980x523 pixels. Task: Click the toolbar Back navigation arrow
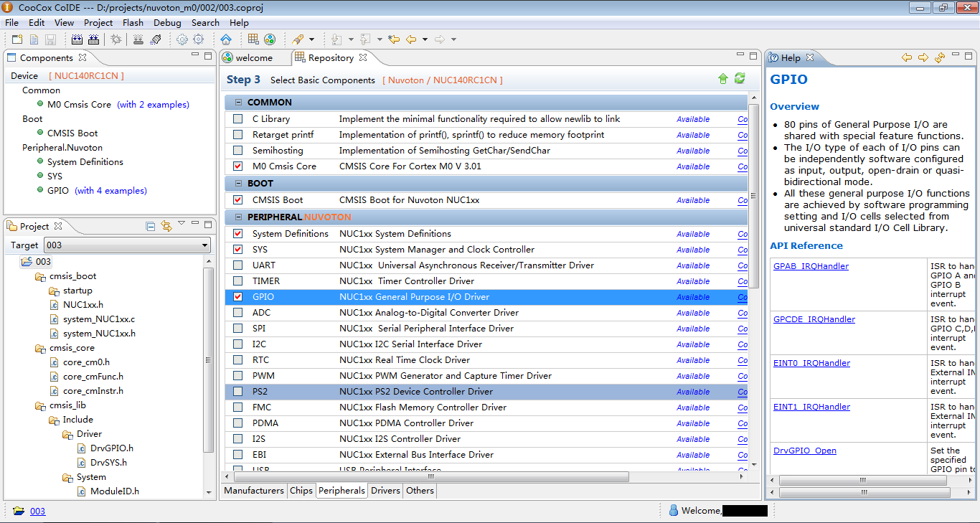pos(411,39)
